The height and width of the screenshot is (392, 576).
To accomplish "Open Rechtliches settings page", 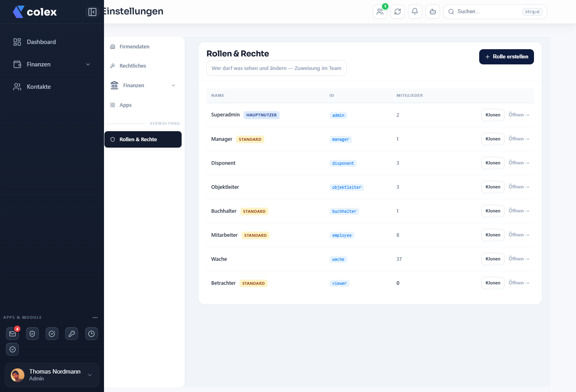I will click(x=143, y=66).
